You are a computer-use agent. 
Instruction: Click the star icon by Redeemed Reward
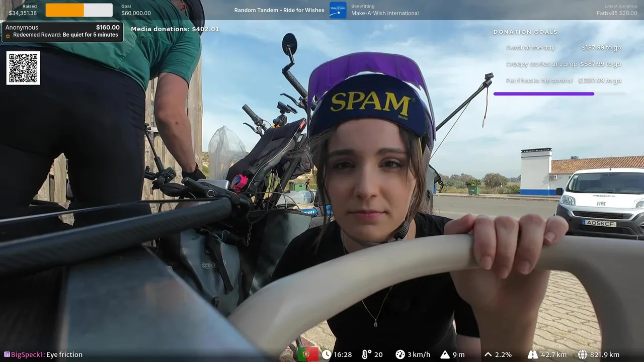[8, 36]
